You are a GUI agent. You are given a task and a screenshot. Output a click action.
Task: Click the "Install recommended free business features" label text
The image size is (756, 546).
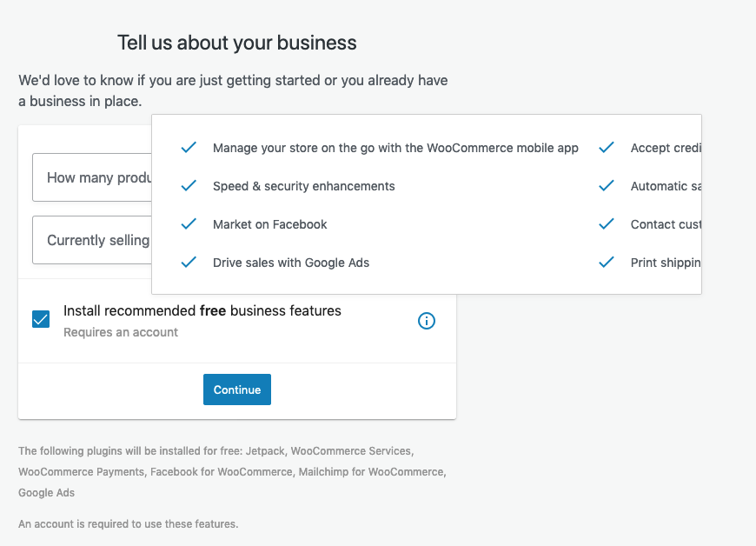point(202,310)
